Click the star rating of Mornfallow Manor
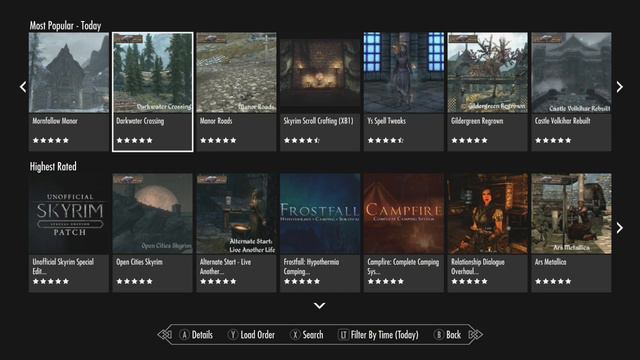 (51, 140)
